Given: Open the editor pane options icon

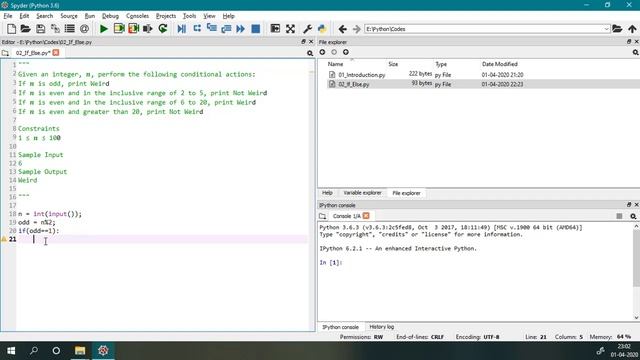Looking at the screenshot, I should [310, 53].
